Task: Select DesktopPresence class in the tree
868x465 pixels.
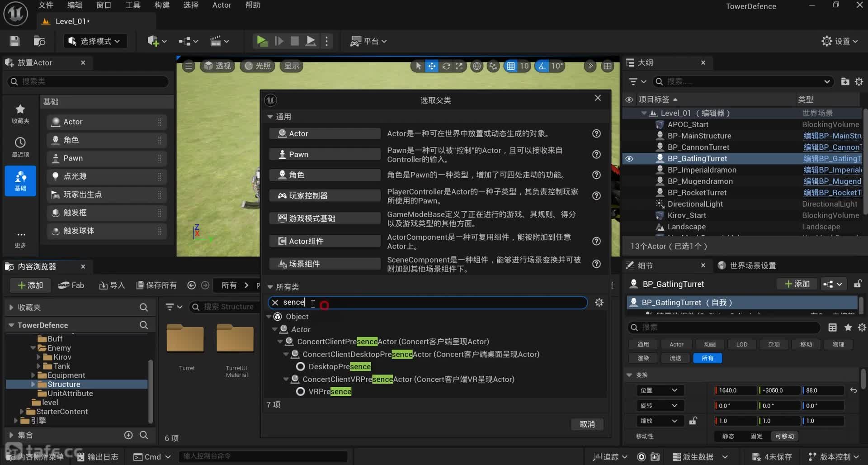Action: point(339,367)
